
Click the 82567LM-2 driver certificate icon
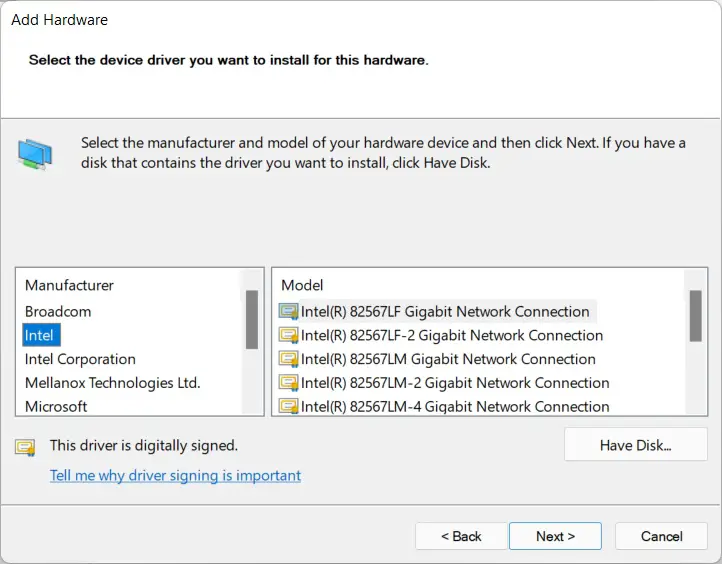[x=288, y=383]
